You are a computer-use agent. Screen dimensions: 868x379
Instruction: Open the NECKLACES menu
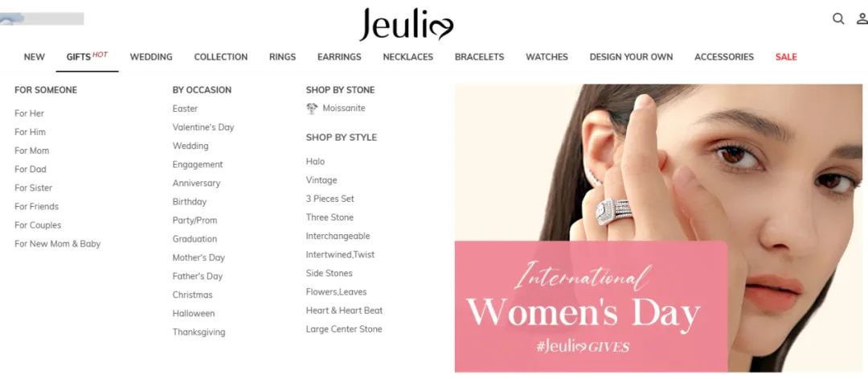pos(408,57)
